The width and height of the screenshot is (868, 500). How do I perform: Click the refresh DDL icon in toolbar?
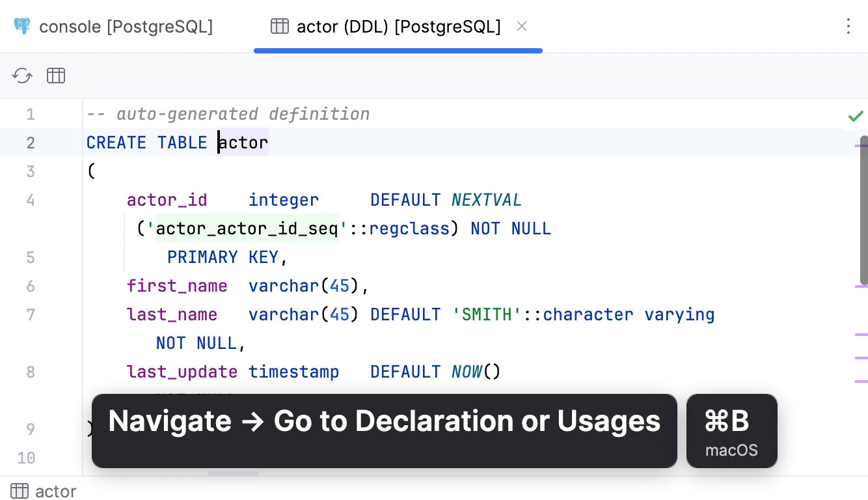pyautogui.click(x=22, y=76)
